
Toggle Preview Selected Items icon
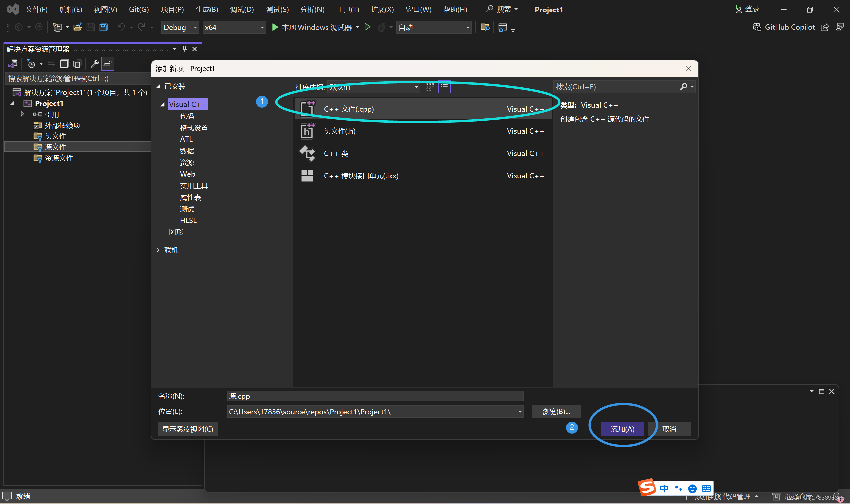(108, 63)
